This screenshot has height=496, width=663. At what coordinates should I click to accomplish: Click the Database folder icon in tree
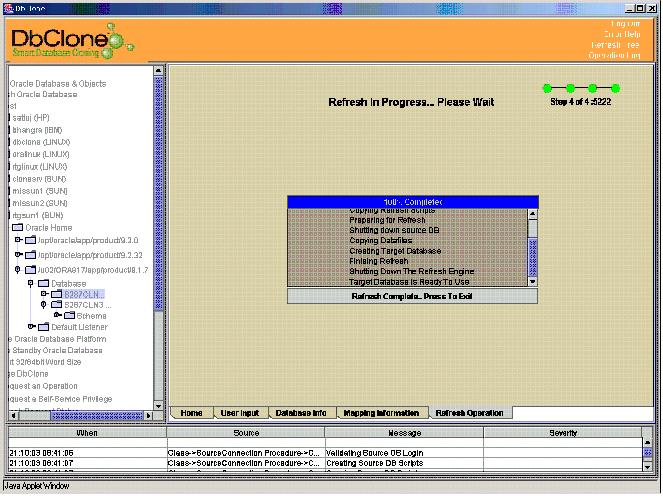click(44, 284)
